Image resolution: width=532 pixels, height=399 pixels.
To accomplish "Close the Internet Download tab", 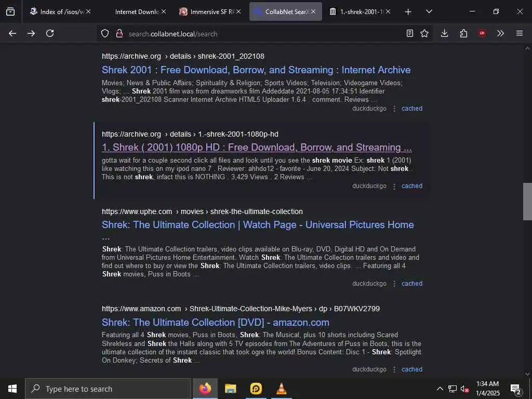I will click(x=164, y=11).
